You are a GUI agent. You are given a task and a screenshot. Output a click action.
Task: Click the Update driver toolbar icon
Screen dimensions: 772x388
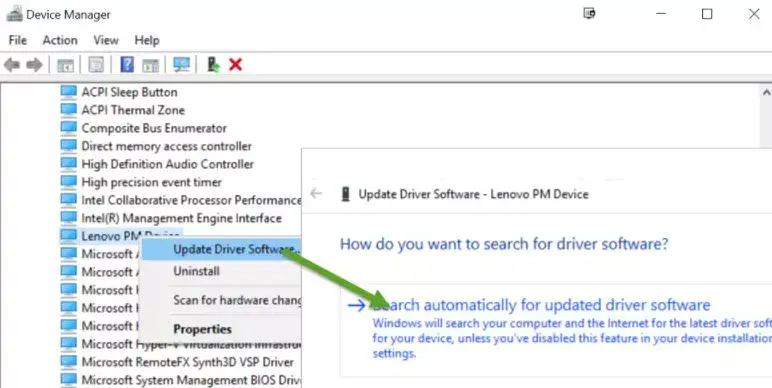point(213,65)
